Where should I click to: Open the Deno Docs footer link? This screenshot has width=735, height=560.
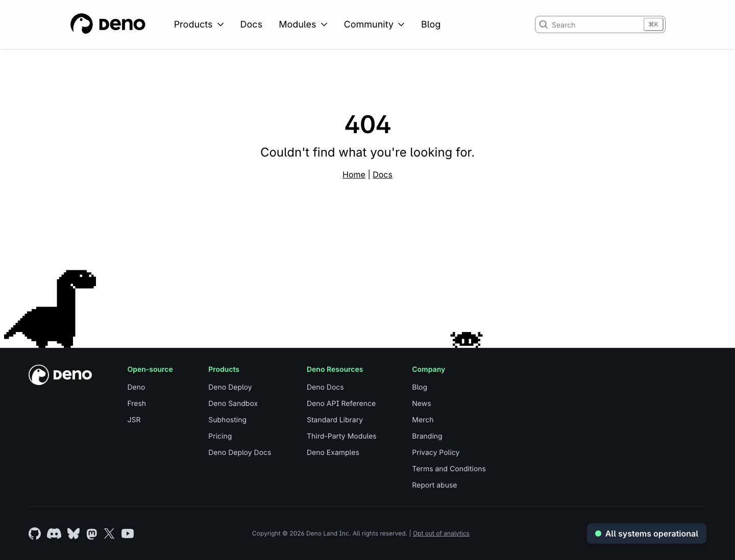tap(325, 387)
